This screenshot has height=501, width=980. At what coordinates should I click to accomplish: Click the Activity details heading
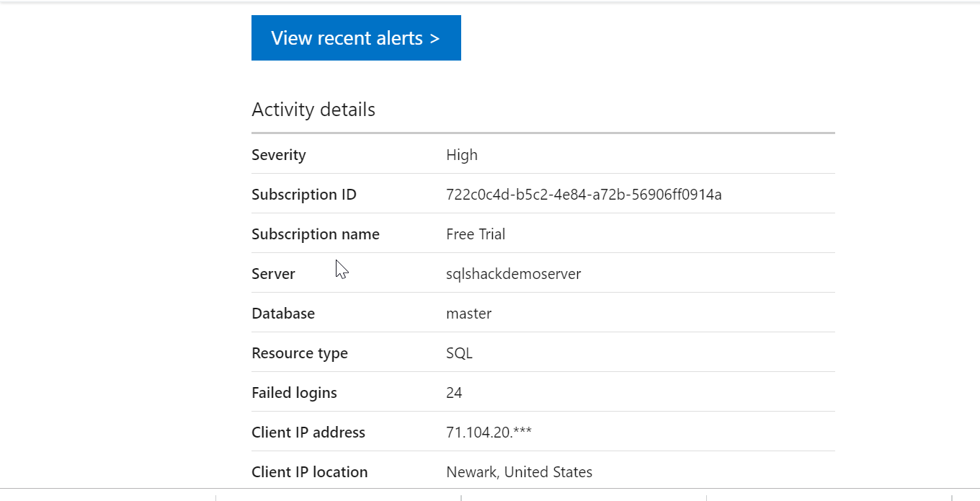(313, 110)
